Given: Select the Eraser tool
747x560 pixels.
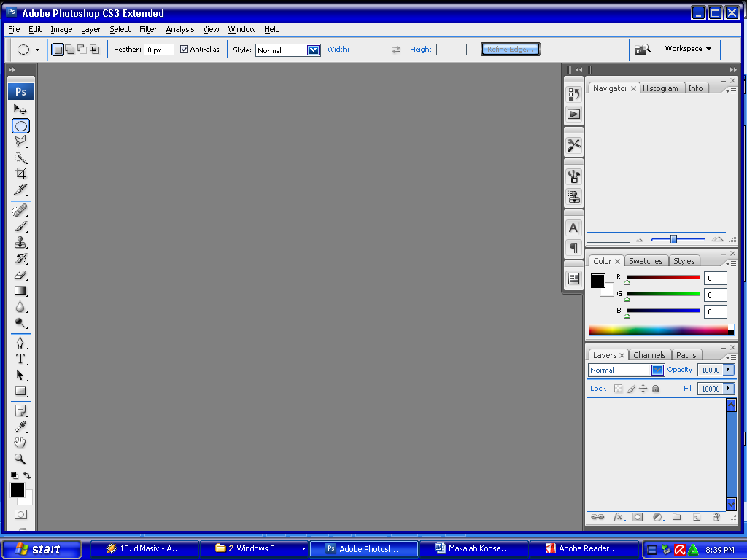Looking at the screenshot, I should point(20,275).
